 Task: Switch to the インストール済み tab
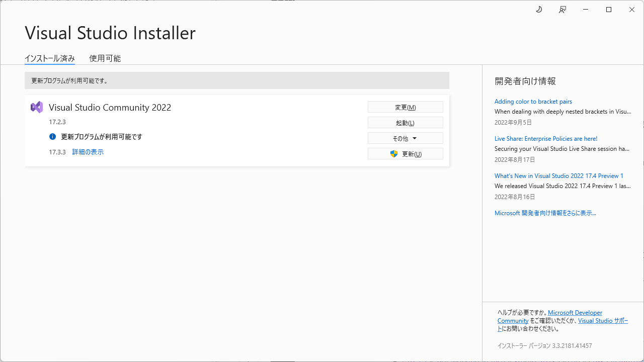pos(50,58)
